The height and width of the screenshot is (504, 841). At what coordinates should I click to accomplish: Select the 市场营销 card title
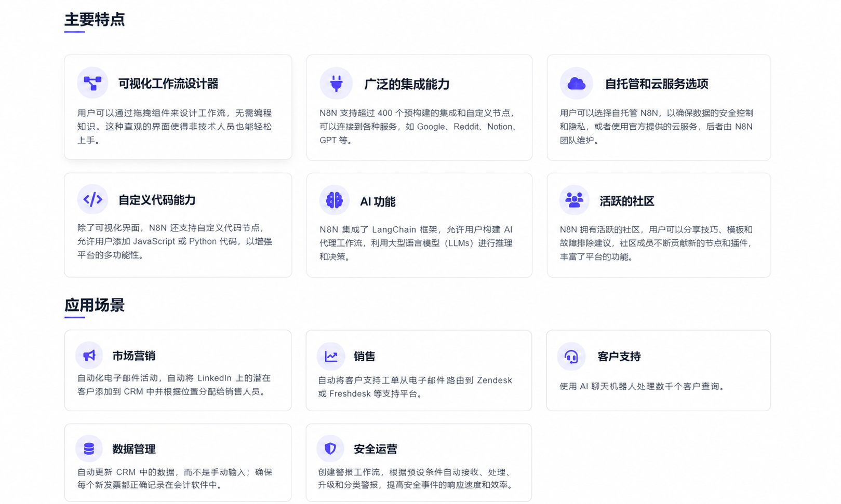tap(134, 356)
